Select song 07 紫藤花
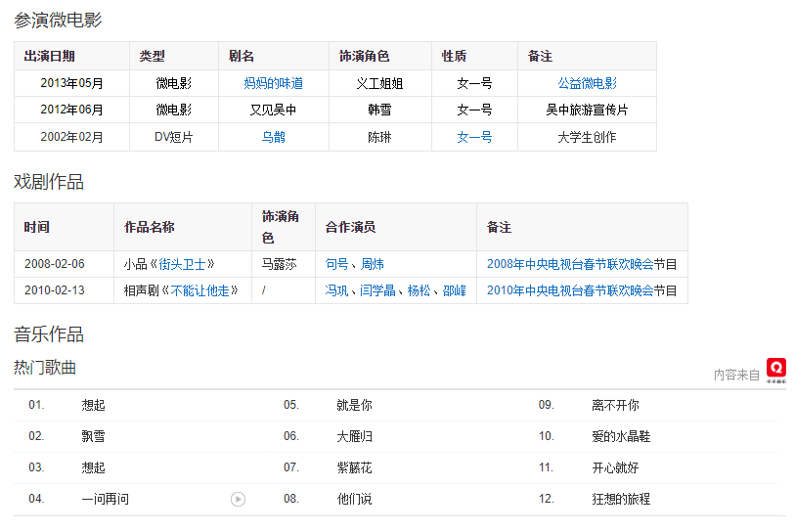 [x=354, y=467]
